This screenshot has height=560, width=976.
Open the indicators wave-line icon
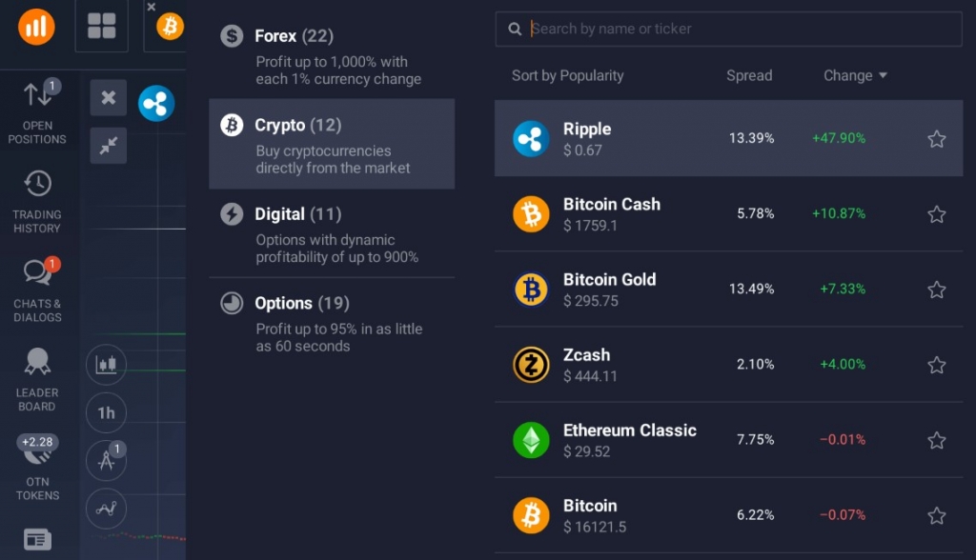(x=106, y=509)
